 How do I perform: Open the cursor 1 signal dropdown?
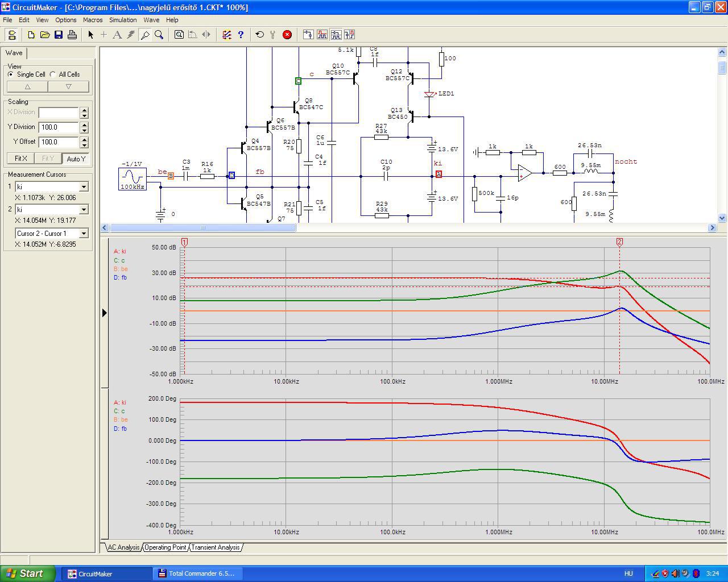click(84, 187)
